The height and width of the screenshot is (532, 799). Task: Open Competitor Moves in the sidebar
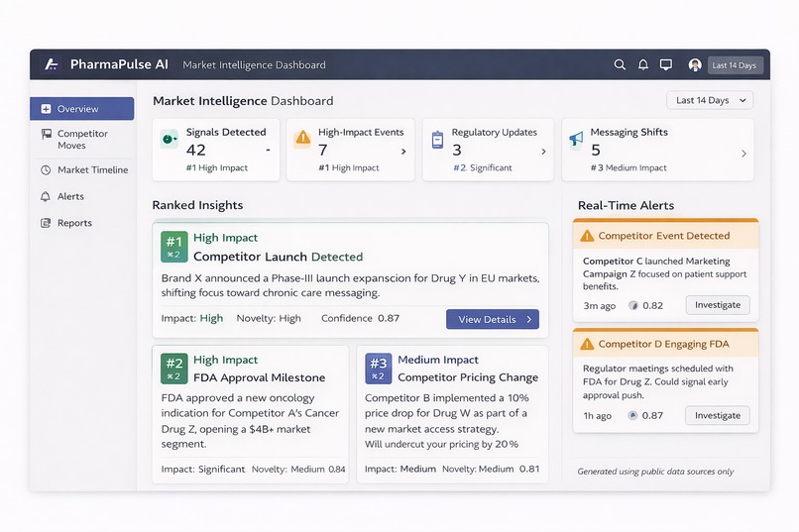[81, 139]
